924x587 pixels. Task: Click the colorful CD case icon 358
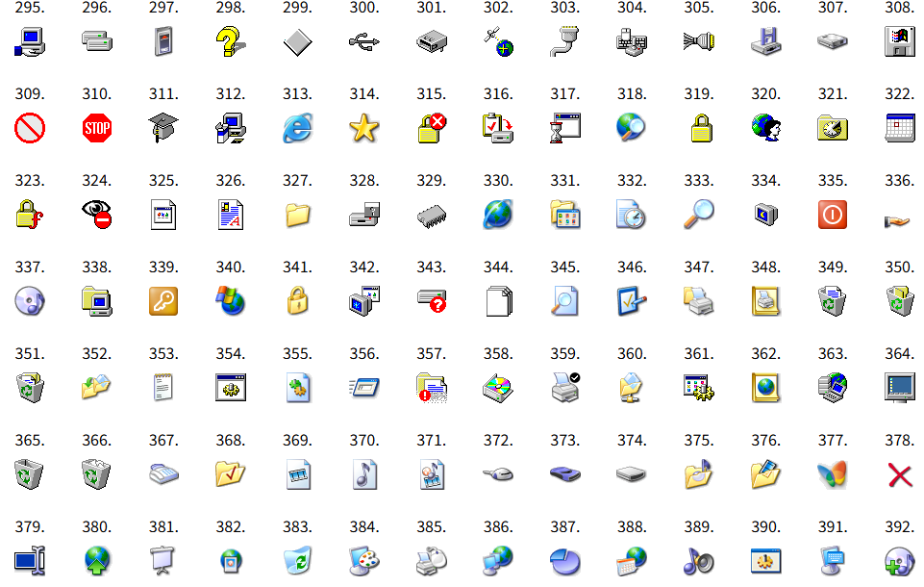pyautogui.click(x=498, y=388)
